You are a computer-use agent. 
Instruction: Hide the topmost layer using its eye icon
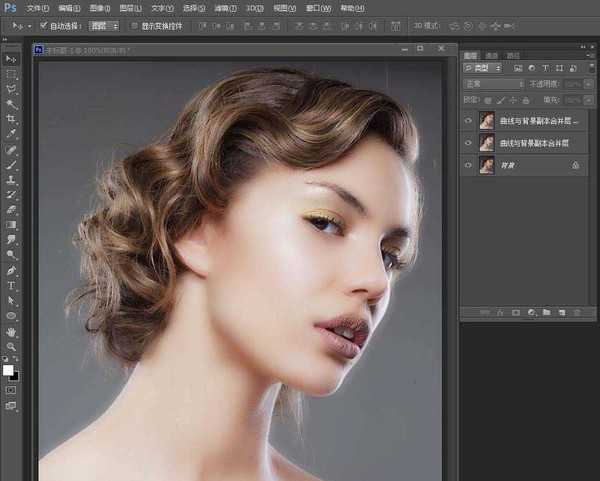click(468, 121)
